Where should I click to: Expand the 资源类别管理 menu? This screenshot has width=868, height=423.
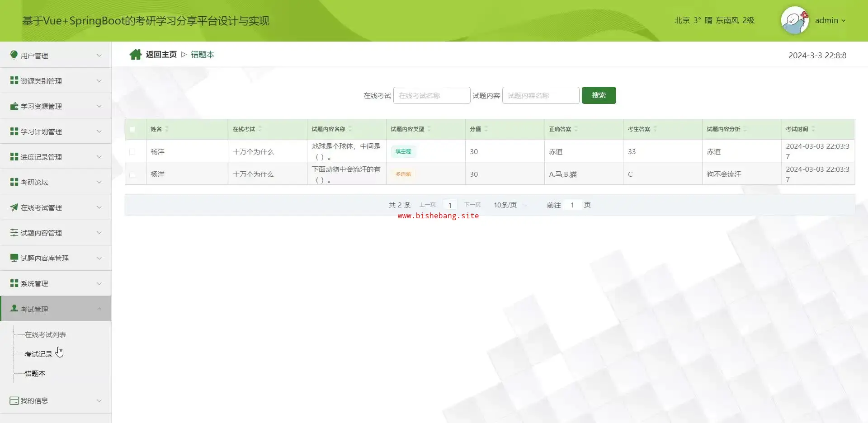click(x=56, y=80)
